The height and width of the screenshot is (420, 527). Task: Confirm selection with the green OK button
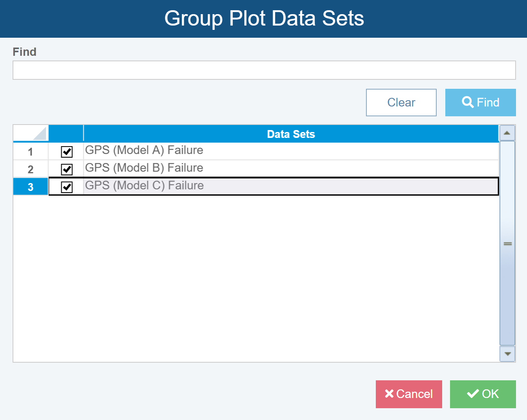483,394
